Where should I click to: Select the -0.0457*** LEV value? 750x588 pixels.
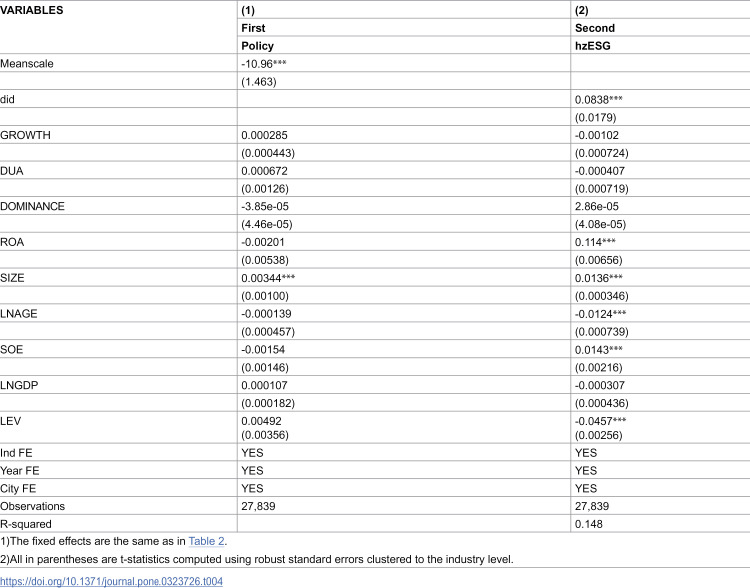600,421
